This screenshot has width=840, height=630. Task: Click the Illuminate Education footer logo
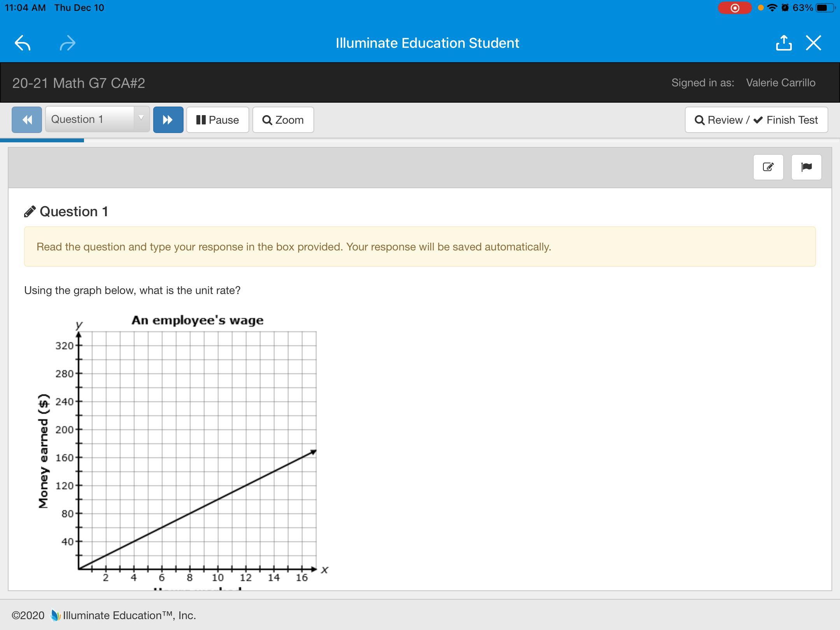click(x=56, y=615)
